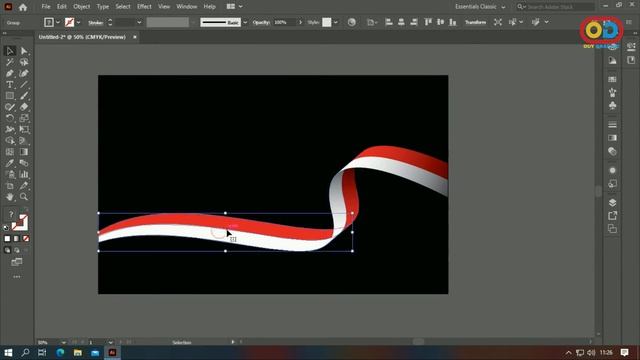Screen dimensions: 640x360
Task: Open Essentials Classic workspace dropdown
Action: click(480, 7)
